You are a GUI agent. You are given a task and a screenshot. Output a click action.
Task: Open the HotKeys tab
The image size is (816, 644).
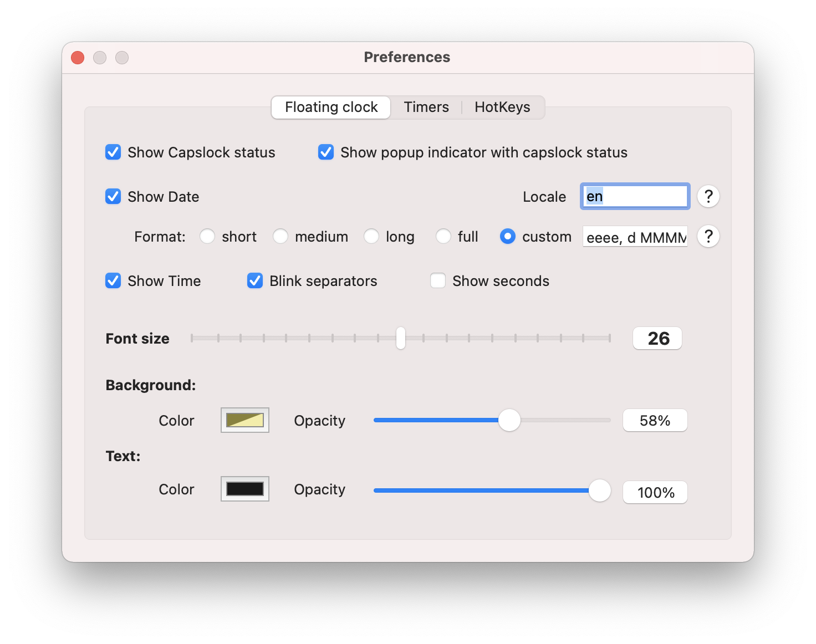coord(502,108)
